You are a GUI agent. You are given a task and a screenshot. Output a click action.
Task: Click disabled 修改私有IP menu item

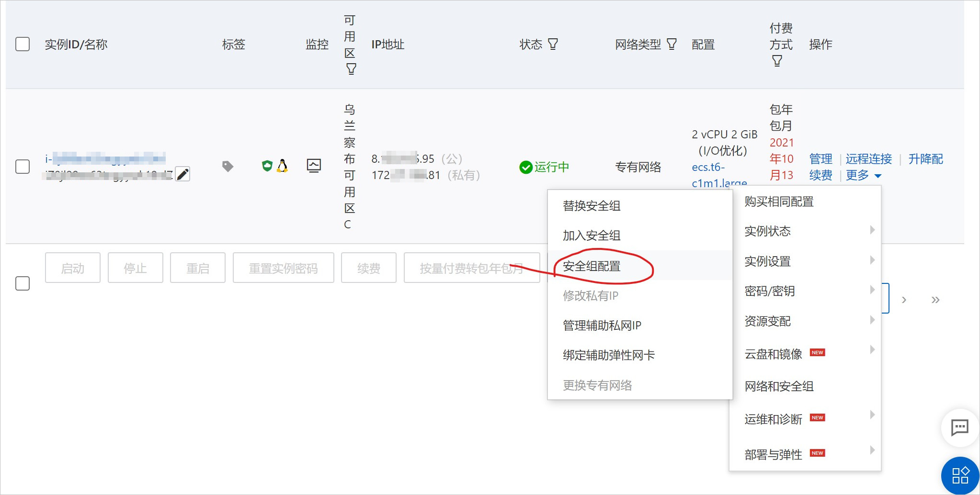[x=640, y=296]
